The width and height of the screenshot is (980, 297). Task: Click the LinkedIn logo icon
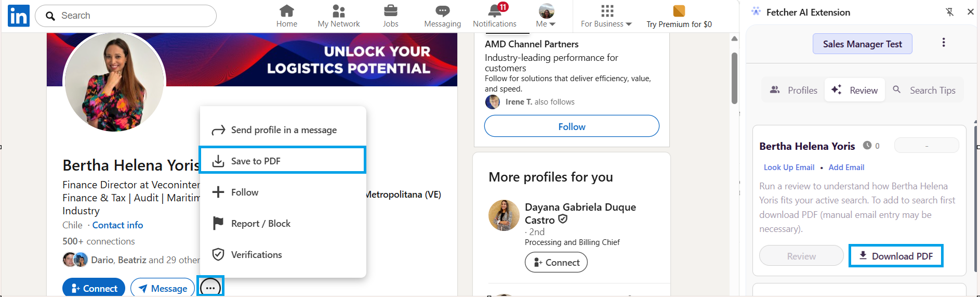[x=19, y=16]
